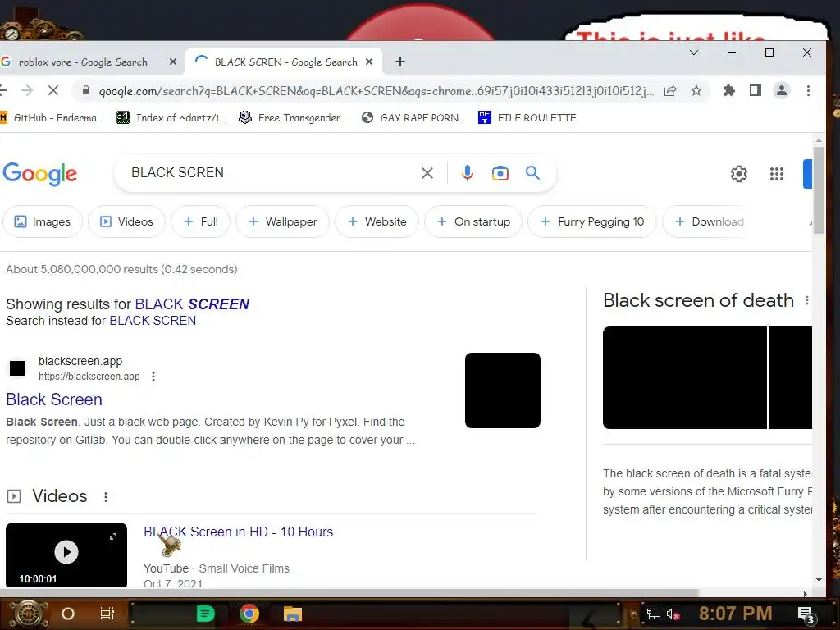
Task: Bookmark this tab with the star
Action: pyautogui.click(x=696, y=90)
